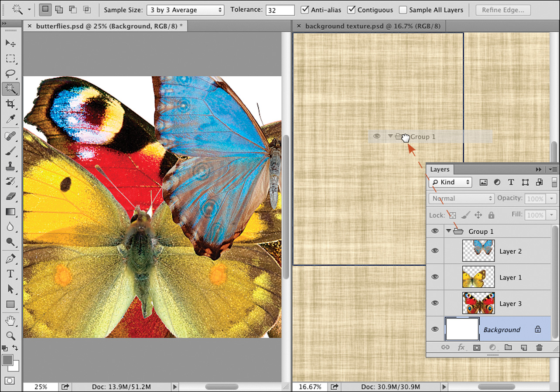Open the Normal blend mode dropdown
Viewport: 560px width, 392px height.
(x=461, y=198)
